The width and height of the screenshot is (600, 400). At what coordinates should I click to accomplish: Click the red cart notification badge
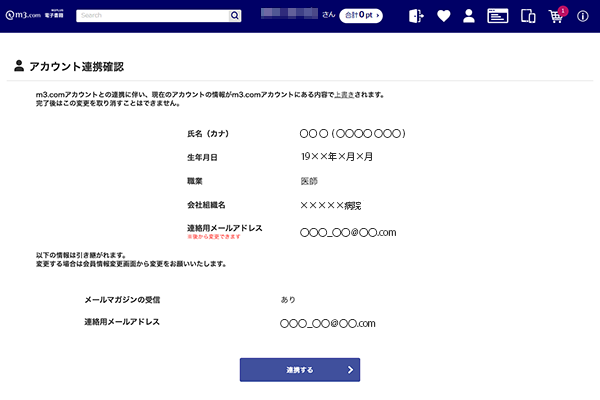coord(563,10)
